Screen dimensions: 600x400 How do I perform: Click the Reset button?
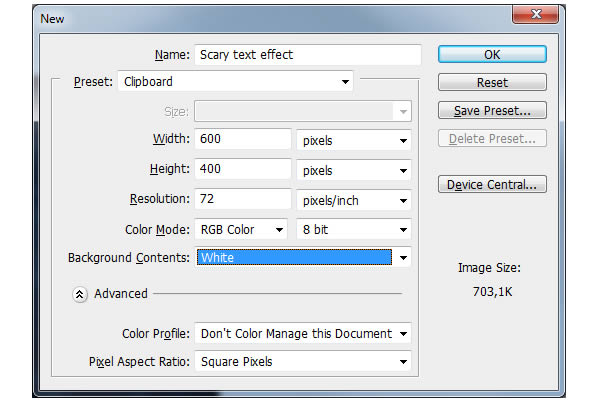492,82
